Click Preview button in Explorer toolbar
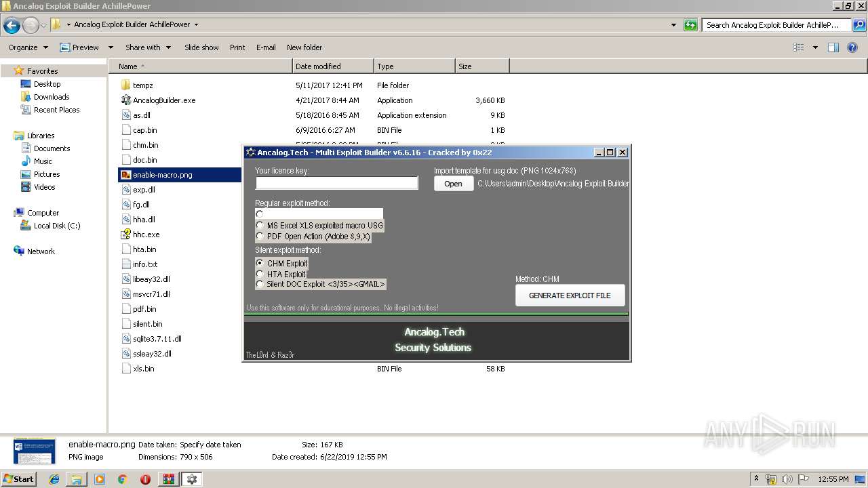Viewport: 868px width, 488px height. (x=79, y=47)
